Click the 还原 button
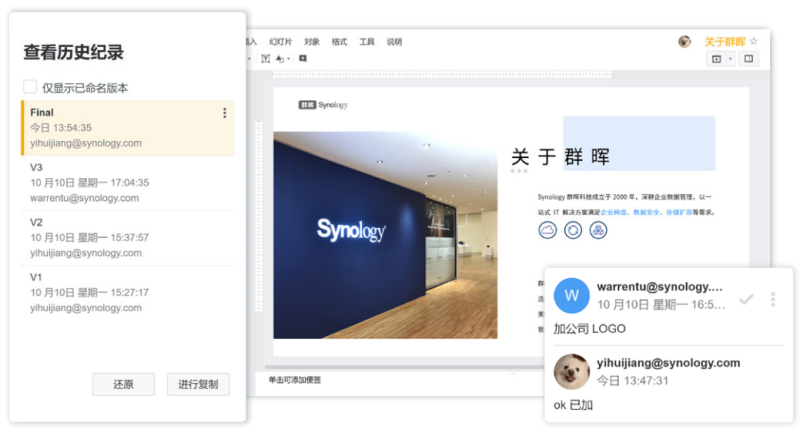 point(123,385)
